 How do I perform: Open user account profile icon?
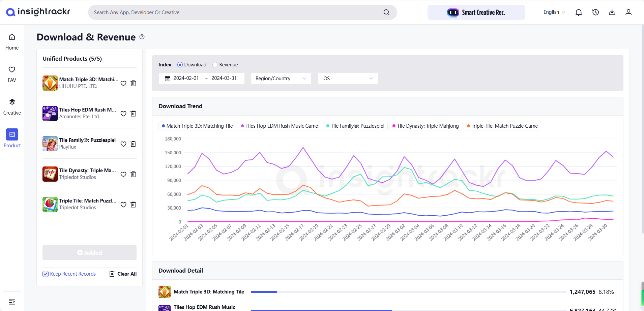point(628,12)
